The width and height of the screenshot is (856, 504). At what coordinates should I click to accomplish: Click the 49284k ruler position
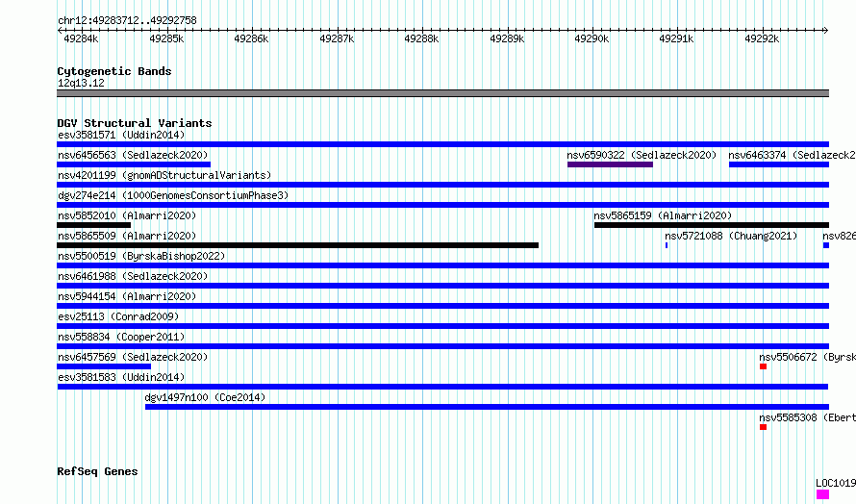coord(81,38)
